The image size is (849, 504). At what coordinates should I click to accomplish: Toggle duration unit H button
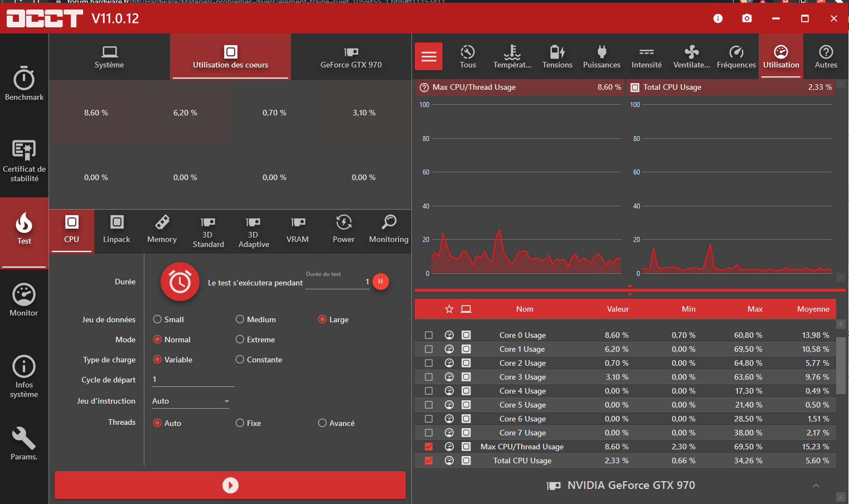click(x=381, y=282)
